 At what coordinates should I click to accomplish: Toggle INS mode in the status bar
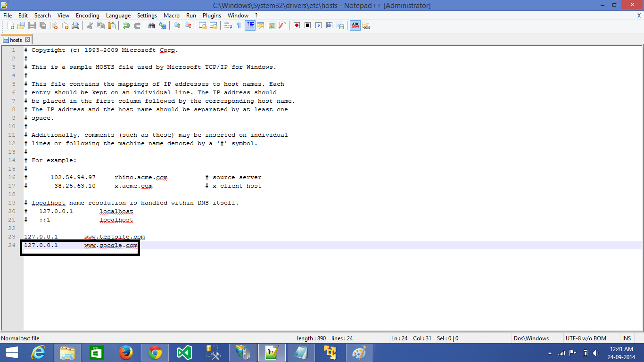coord(627,338)
